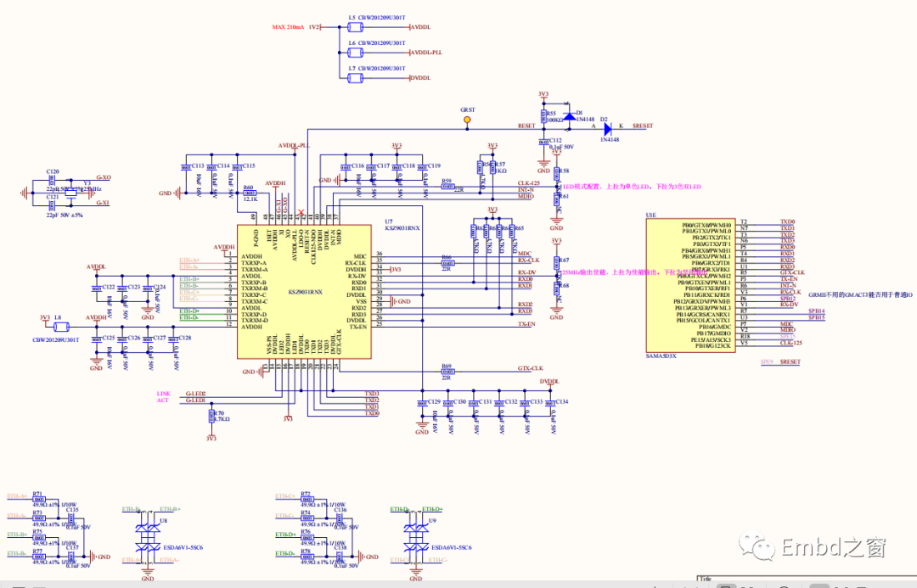Image resolution: width=917 pixels, height=588 pixels.
Task: Click the 'G-XI' net label beside crystal Y3
Action: point(103,203)
